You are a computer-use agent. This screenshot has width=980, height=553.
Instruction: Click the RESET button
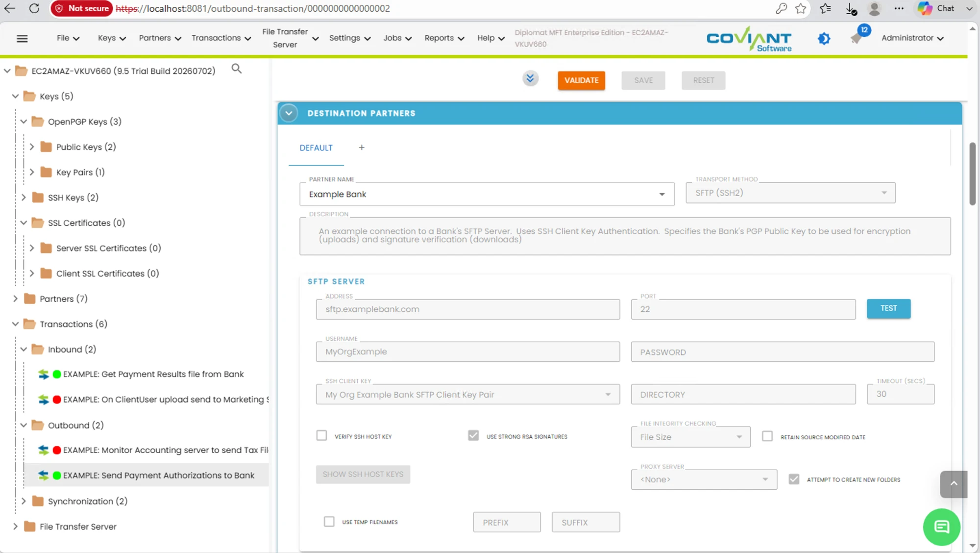(x=703, y=80)
